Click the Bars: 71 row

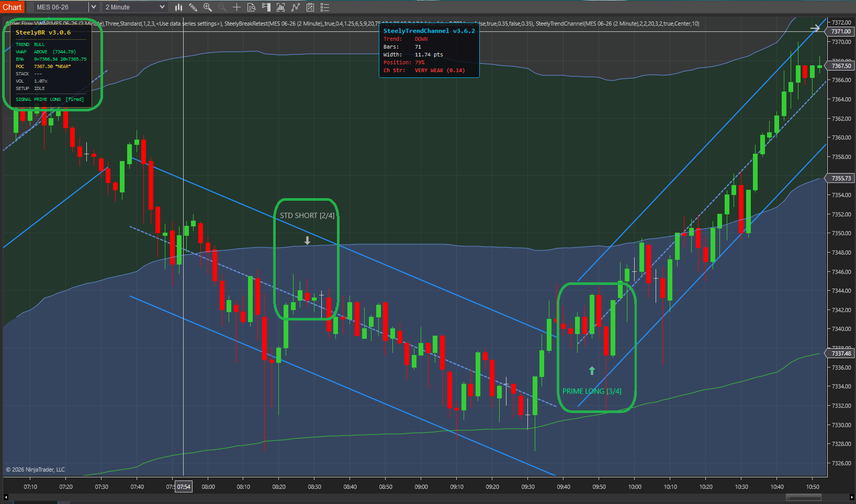pyautogui.click(x=402, y=47)
